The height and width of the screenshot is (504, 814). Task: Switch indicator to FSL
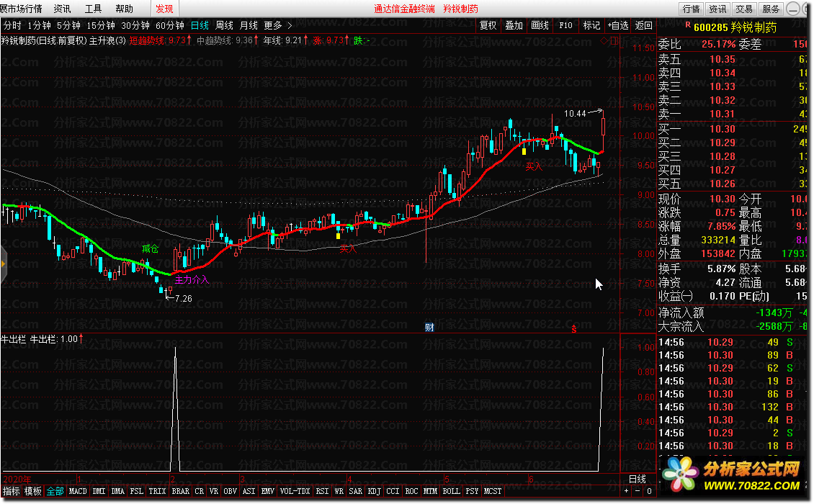137,491
